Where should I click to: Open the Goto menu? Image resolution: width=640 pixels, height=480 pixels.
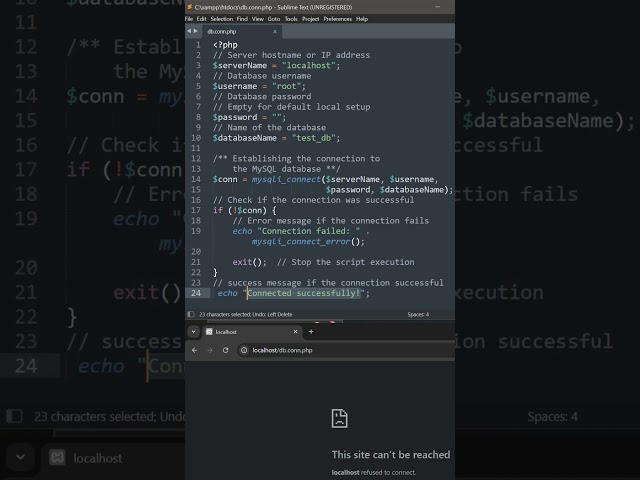tap(274, 19)
